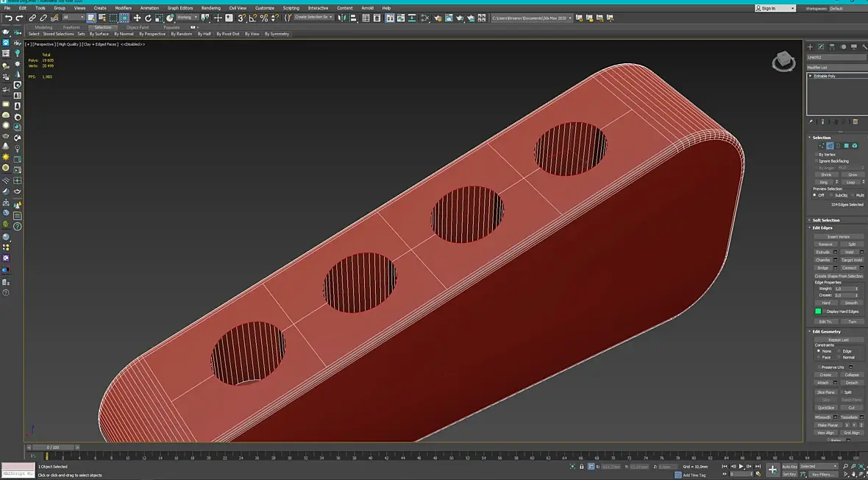Click the Chamfer button

pyautogui.click(x=822, y=260)
